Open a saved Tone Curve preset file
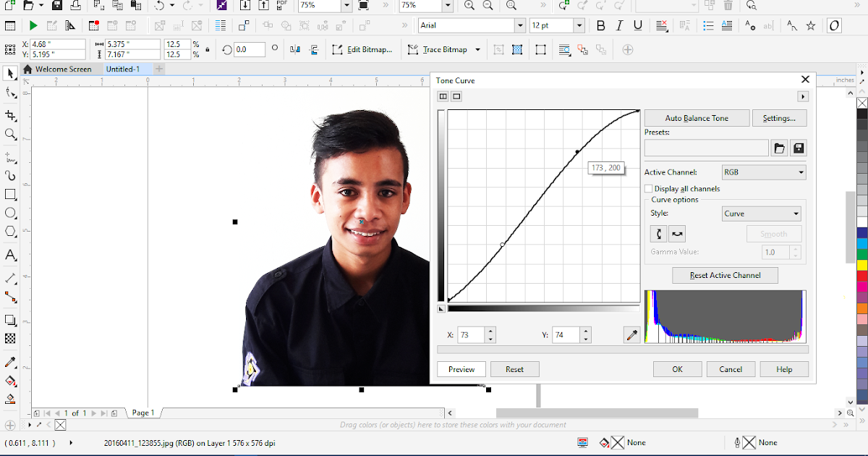Viewport: 868px width, 456px height. (779, 148)
